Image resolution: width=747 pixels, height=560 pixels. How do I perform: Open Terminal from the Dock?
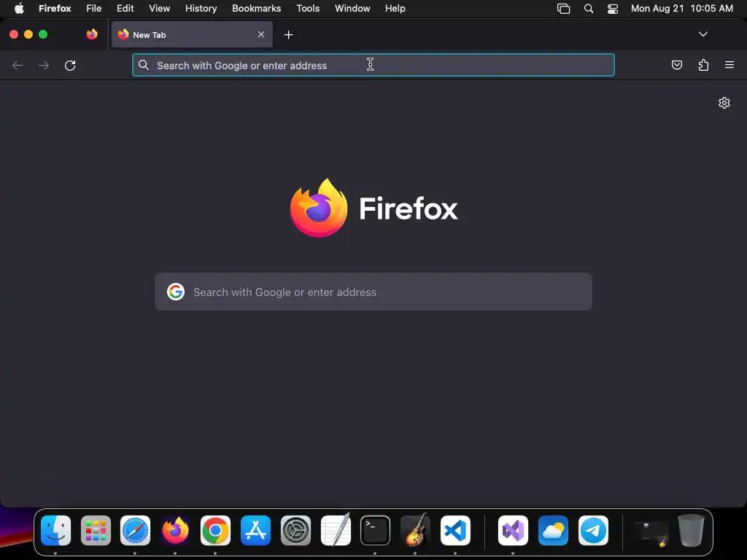pyautogui.click(x=376, y=530)
